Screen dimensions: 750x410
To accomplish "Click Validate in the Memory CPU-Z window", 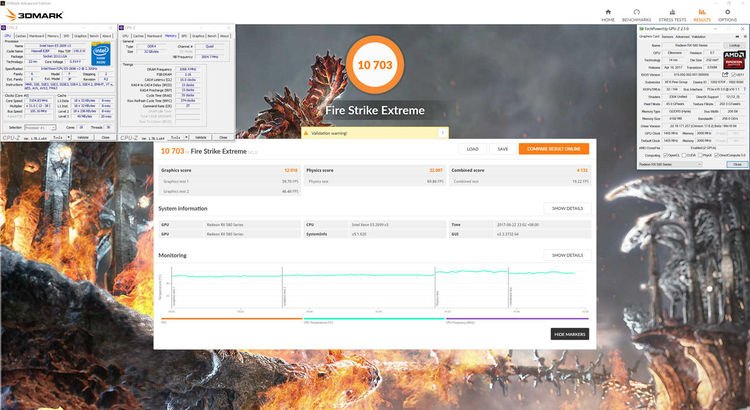I will (x=200, y=137).
